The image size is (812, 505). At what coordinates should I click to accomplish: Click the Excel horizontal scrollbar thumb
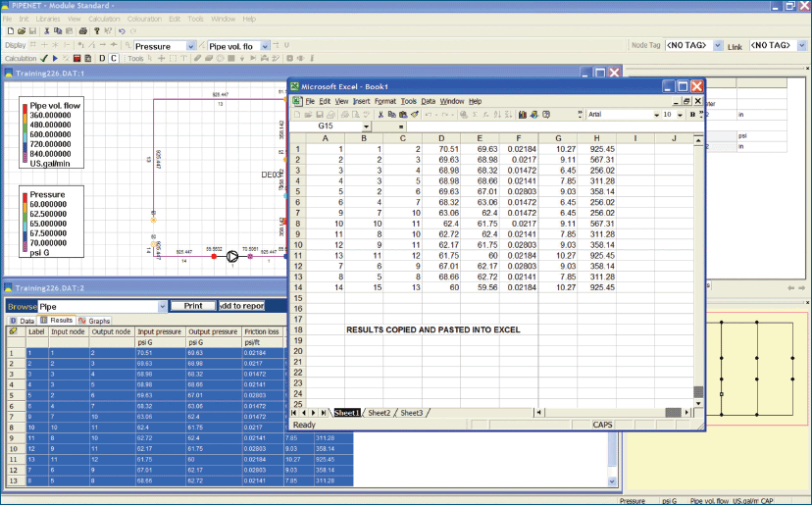[x=673, y=413]
